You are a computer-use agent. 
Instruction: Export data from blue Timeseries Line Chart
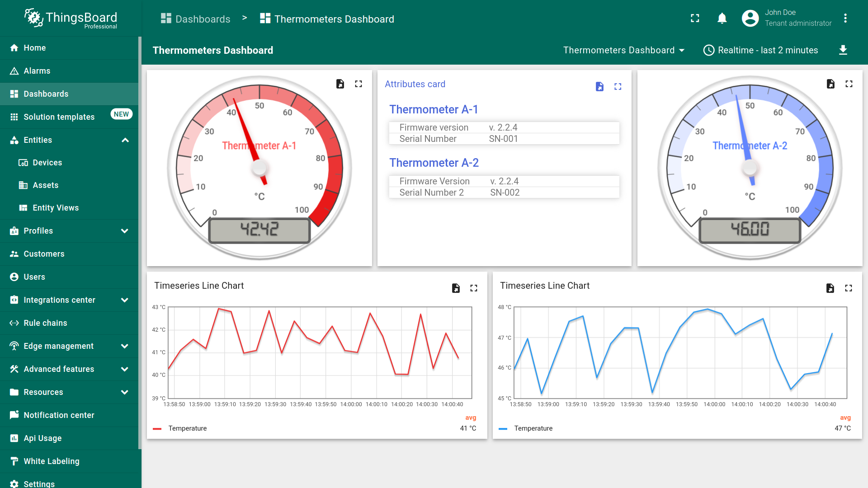point(830,288)
